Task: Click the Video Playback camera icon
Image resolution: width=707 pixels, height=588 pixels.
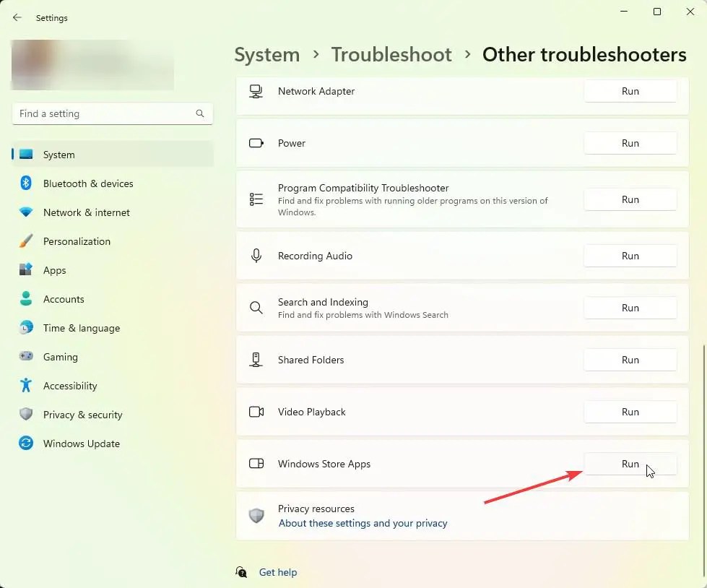Action: pyautogui.click(x=256, y=412)
